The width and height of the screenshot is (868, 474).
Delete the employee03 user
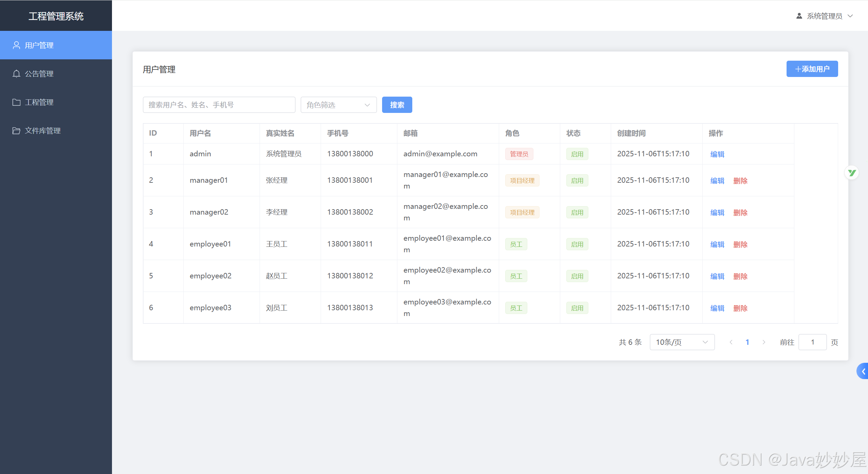click(x=740, y=308)
